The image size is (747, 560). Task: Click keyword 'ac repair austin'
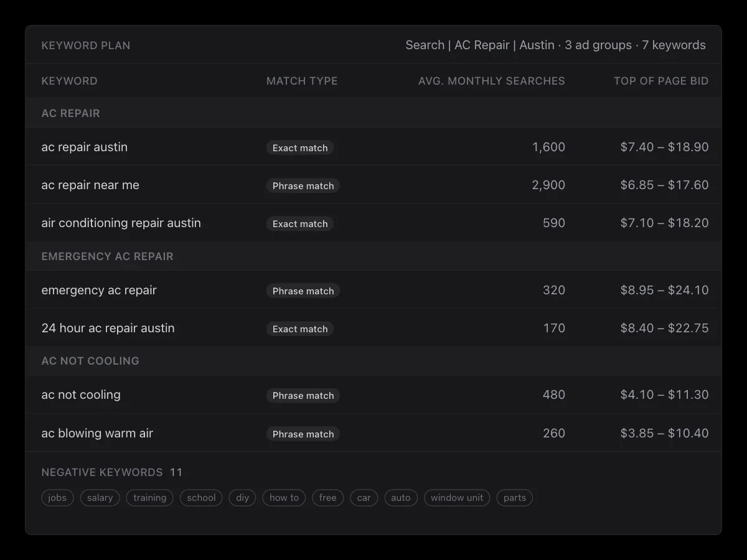85,147
